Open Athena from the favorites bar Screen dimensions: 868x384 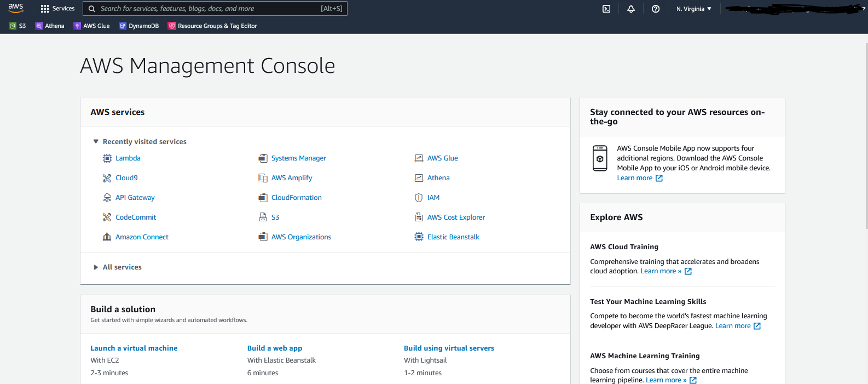[55, 26]
